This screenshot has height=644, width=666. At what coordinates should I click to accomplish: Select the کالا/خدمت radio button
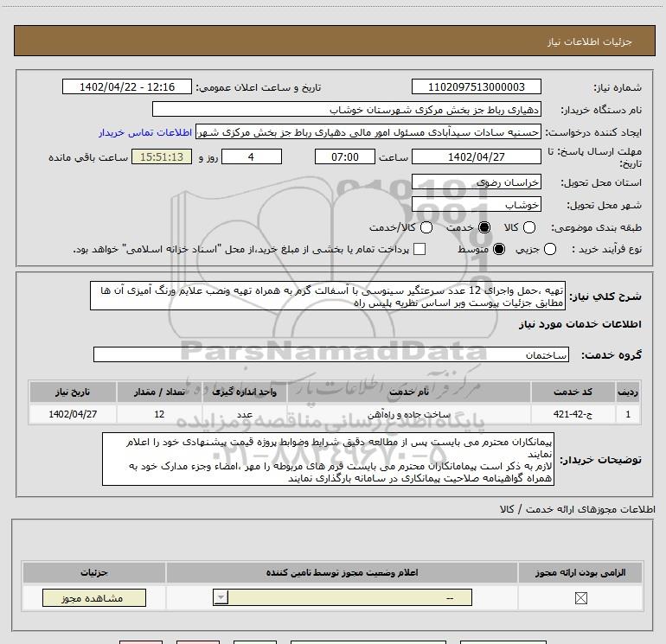click(x=426, y=227)
